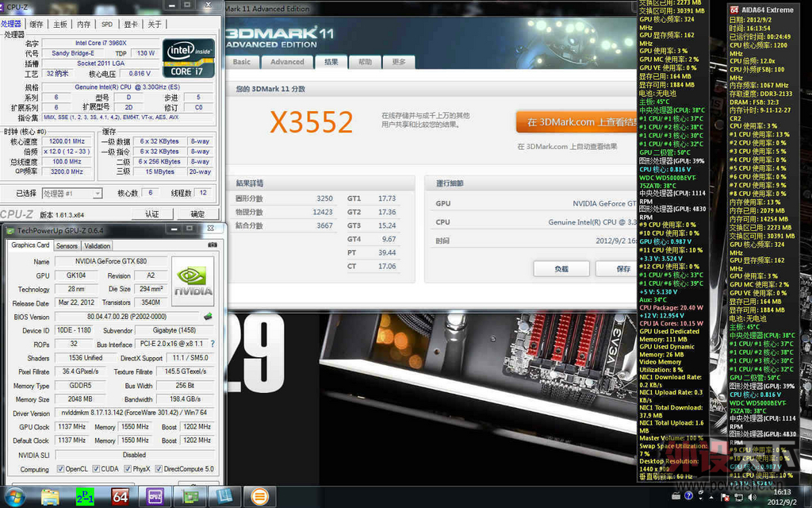Switch to CPU-Z via its taskbar icon
The width and height of the screenshot is (812, 508).
pyautogui.click(x=155, y=497)
